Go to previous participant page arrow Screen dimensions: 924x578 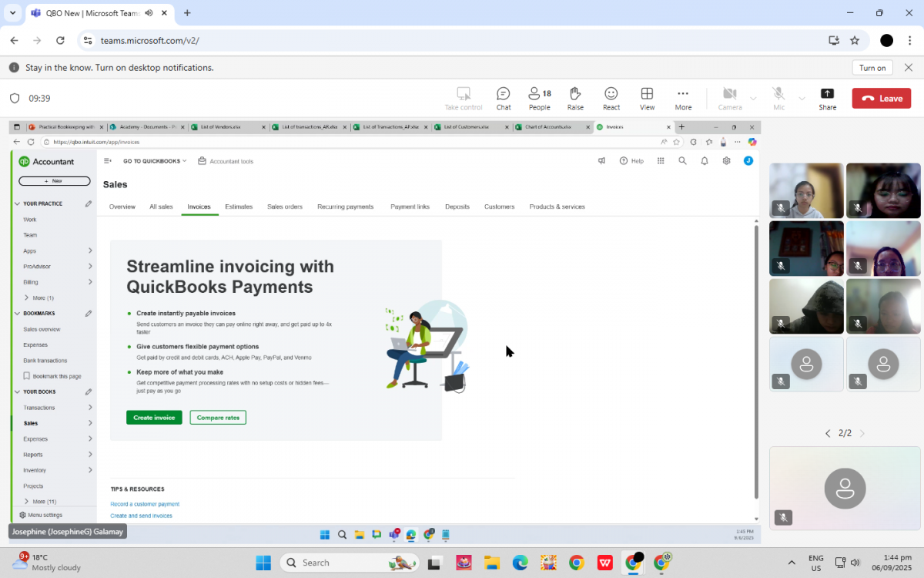pos(828,434)
